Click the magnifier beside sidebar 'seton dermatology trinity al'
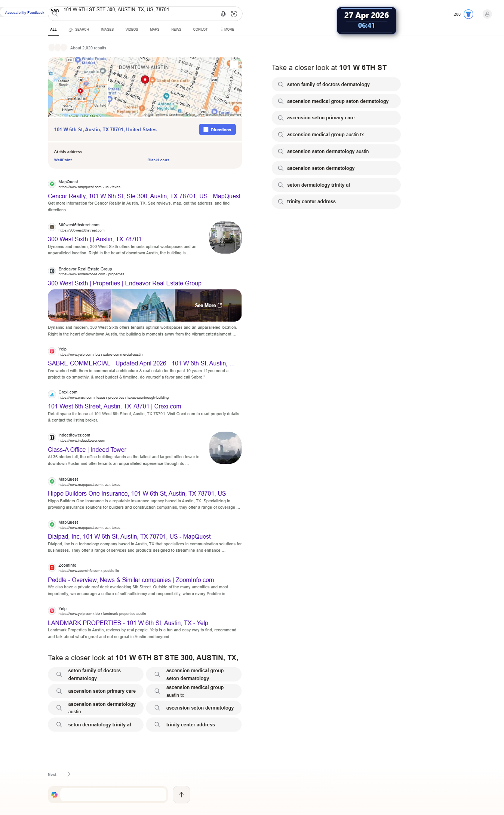The image size is (504, 815). (x=280, y=185)
